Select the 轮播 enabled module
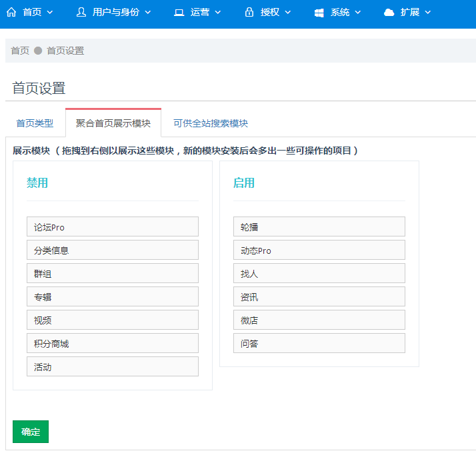Image resolution: width=476 pixels, height=455 pixels. [x=319, y=227]
